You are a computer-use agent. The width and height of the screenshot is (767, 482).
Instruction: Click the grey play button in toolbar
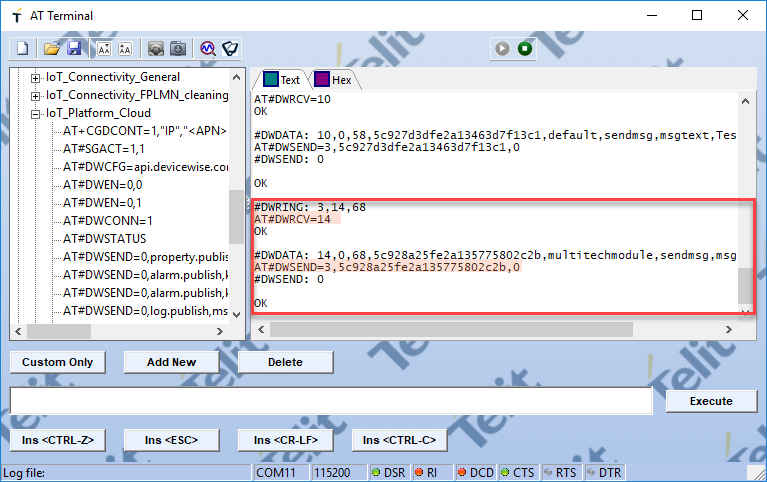pos(503,48)
